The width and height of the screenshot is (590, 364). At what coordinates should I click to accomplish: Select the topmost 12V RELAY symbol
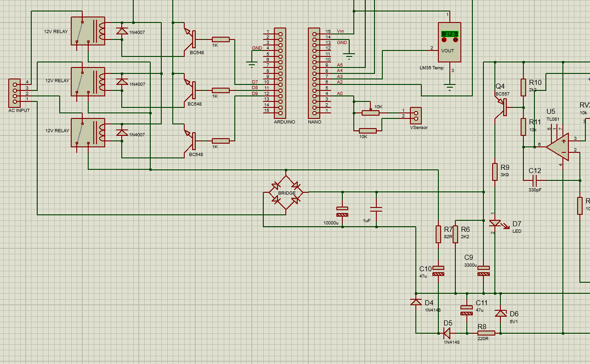click(x=88, y=31)
